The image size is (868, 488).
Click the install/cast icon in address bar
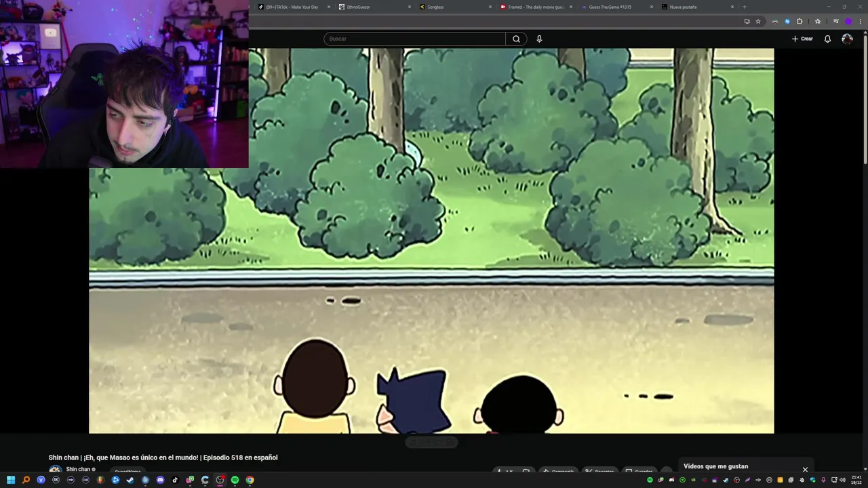click(747, 21)
